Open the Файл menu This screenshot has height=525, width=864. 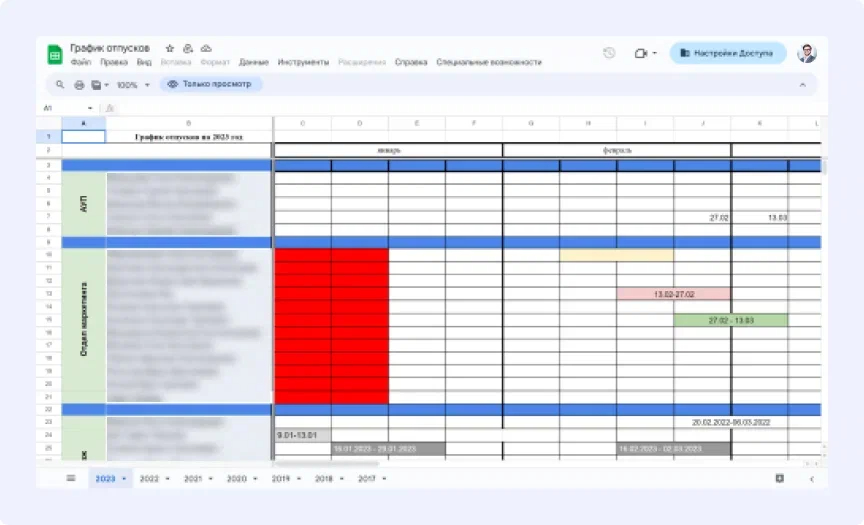(x=81, y=62)
